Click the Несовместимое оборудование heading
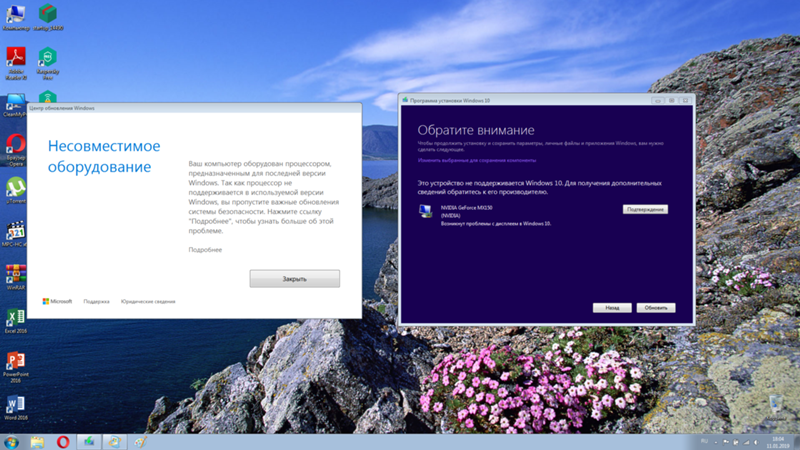This screenshot has width=800, height=450. pyautogui.click(x=104, y=156)
